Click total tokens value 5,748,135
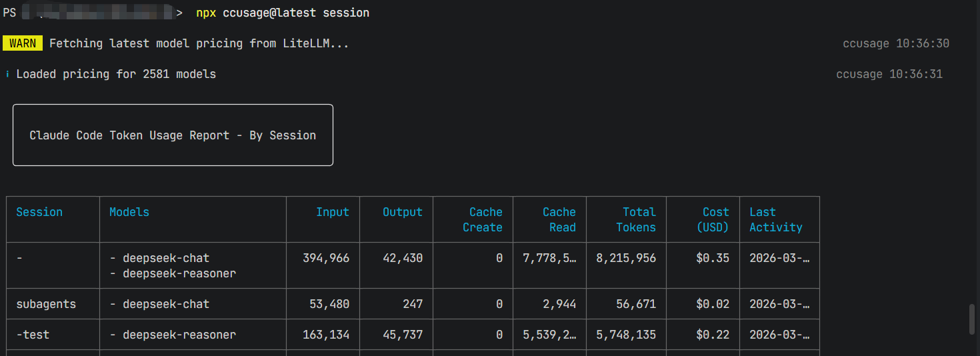The width and height of the screenshot is (980, 356). (626, 335)
